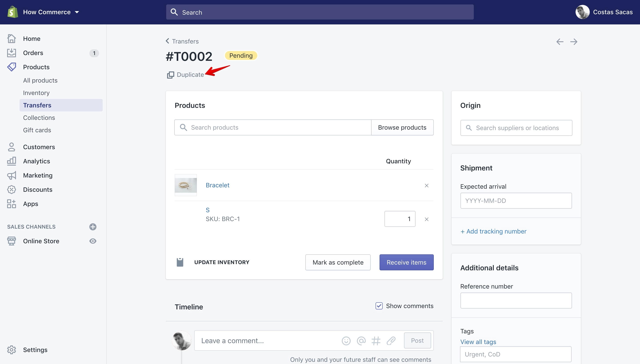Click the mention @ icon
Screen dimensions: 640x364
361,341
